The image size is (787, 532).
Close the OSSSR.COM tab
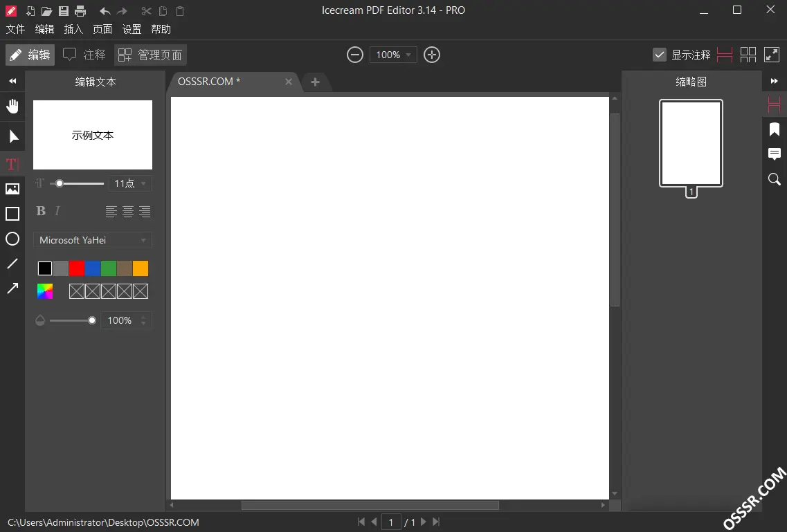(x=289, y=82)
